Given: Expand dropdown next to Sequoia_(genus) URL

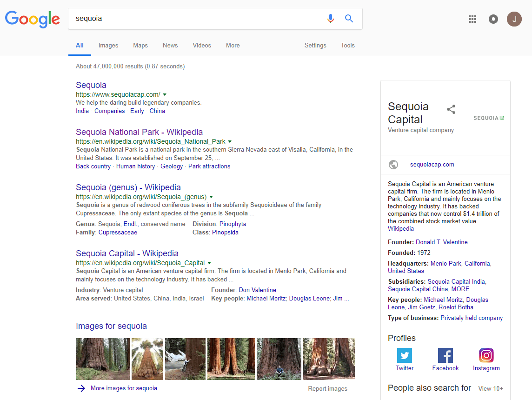Looking at the screenshot, I should pyautogui.click(x=211, y=197).
